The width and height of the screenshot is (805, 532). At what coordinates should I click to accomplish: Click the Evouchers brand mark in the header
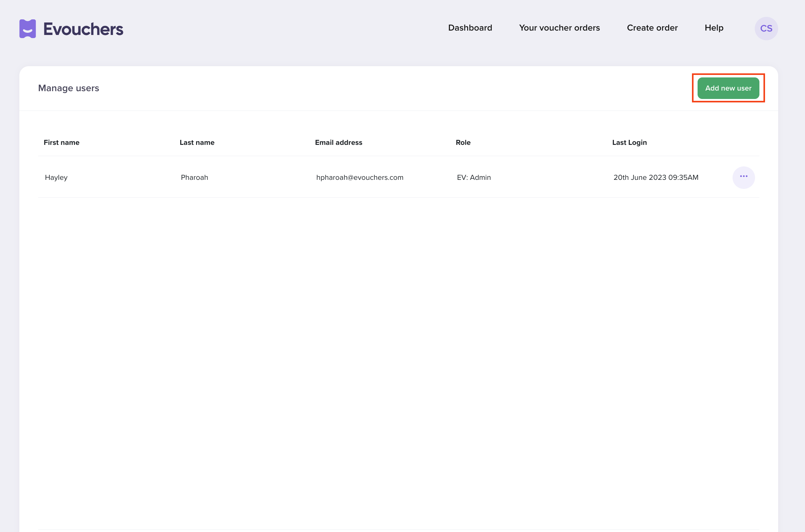click(27, 28)
